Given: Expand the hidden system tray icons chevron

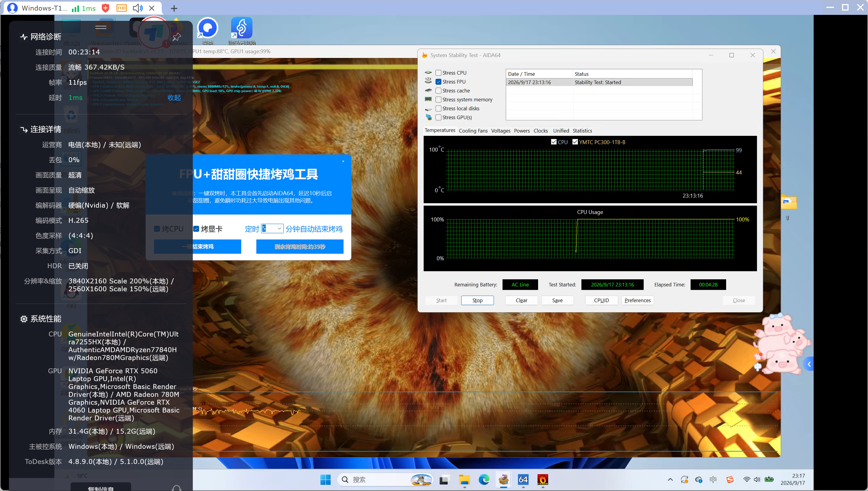Looking at the screenshot, I should pos(670,479).
